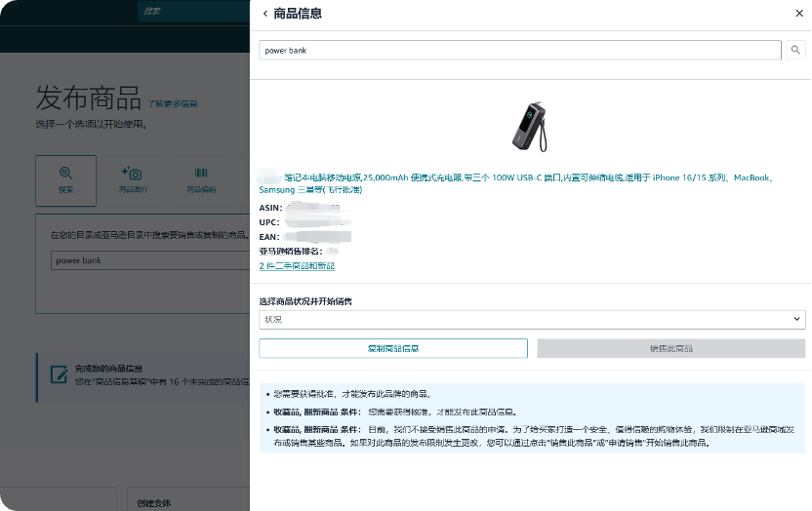
Task: Select the 商品编码 barcode tile
Action: click(201, 179)
